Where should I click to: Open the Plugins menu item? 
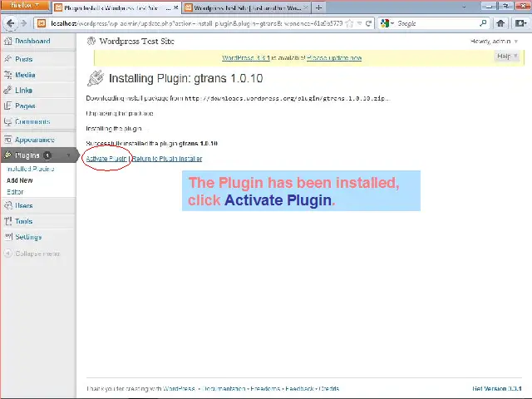[27, 155]
